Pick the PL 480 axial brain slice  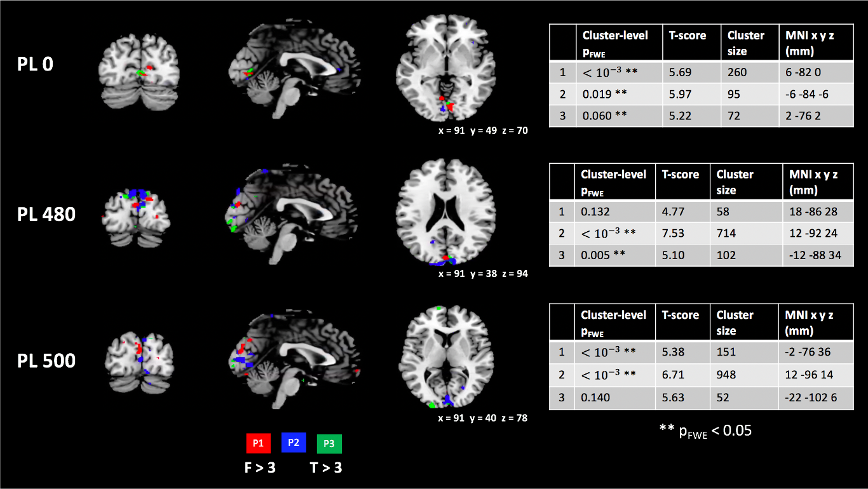tap(444, 213)
